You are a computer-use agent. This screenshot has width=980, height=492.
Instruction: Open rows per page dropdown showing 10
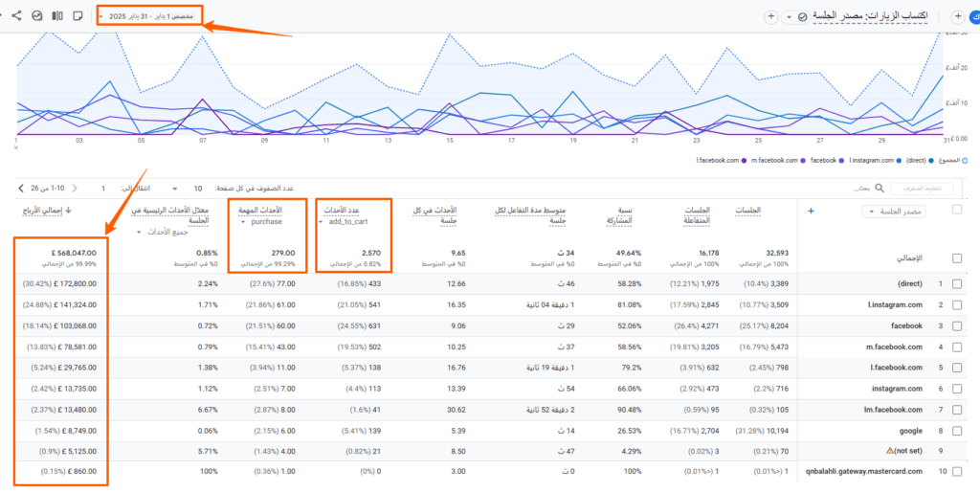click(184, 189)
